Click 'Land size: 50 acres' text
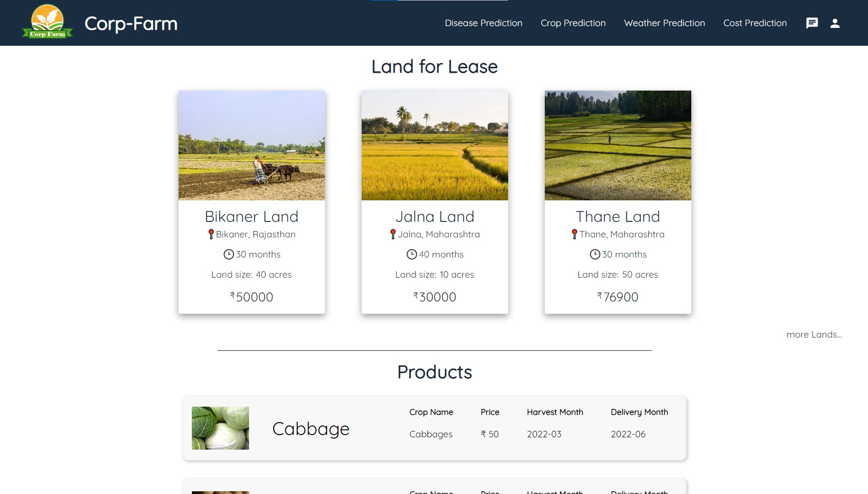Screen dimensions: 868x494 click(618, 274)
